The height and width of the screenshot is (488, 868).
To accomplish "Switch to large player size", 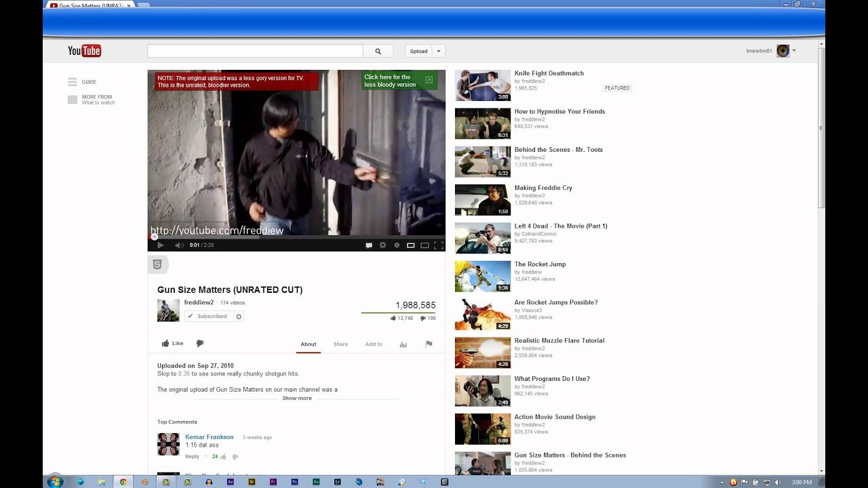I will click(425, 245).
